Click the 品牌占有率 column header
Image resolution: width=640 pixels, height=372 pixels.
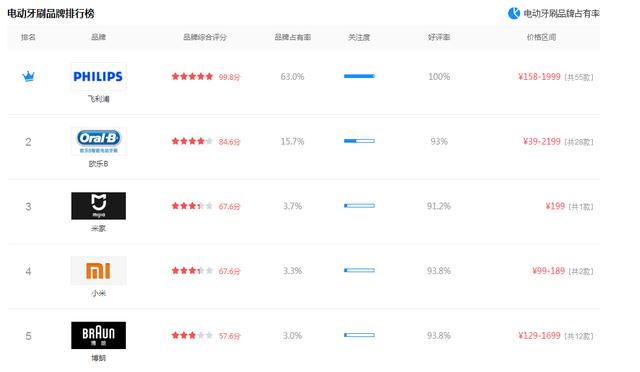tap(293, 37)
